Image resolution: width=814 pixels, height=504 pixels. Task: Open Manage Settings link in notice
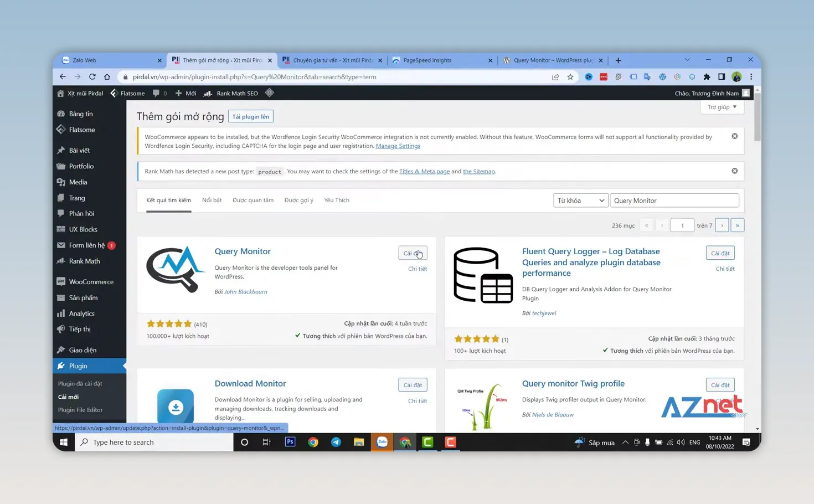pos(398,146)
